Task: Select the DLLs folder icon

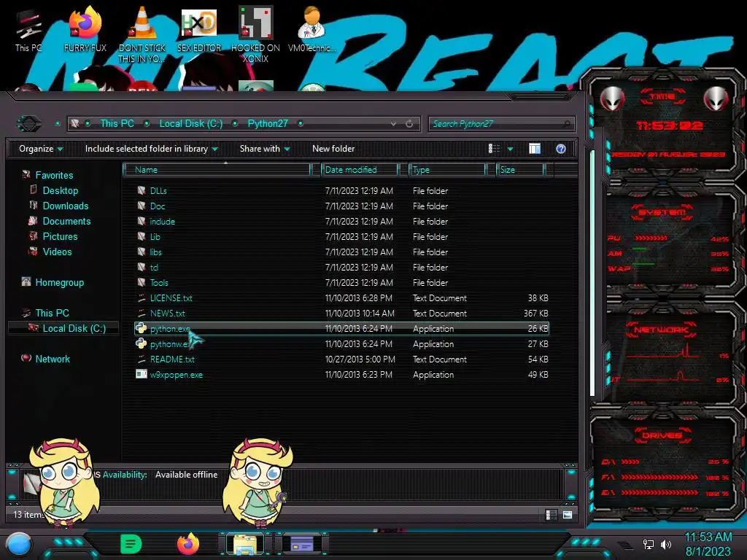Action: pos(142,190)
